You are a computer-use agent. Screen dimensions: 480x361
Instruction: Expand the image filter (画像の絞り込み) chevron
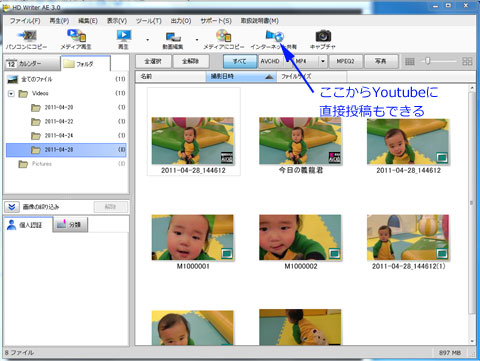12,207
